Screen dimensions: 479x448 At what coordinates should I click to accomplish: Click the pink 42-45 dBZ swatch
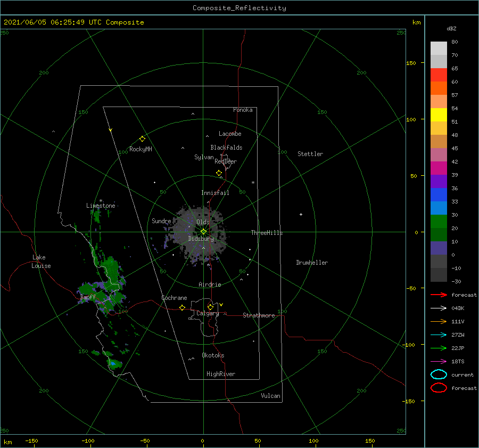coord(439,154)
